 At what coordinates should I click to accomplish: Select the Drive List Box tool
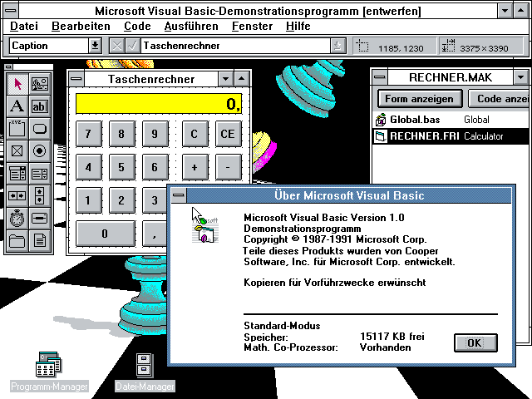(x=40, y=219)
